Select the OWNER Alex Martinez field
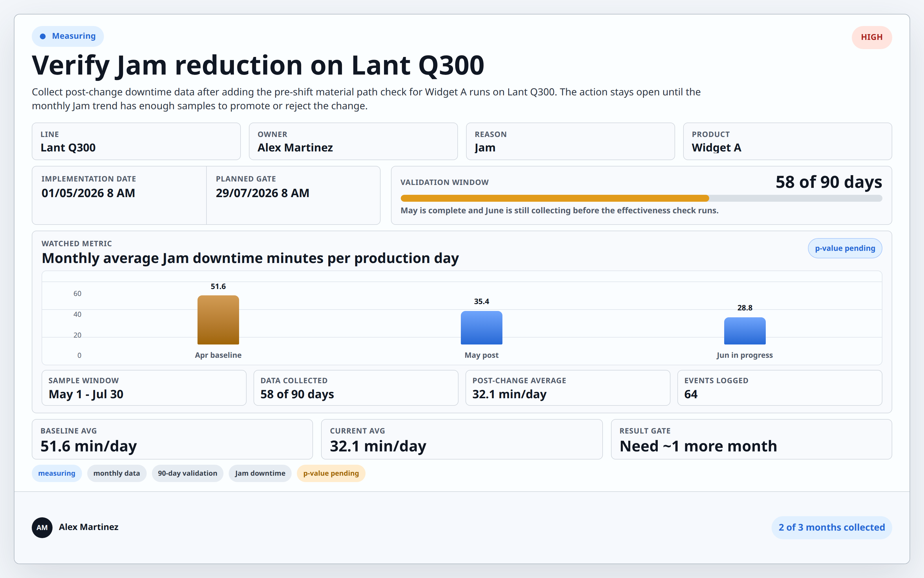 pyautogui.click(x=353, y=141)
